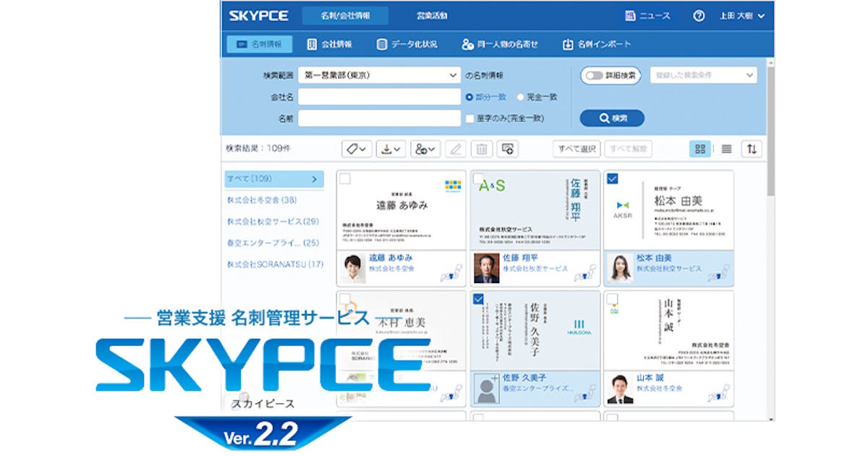Open the 遠藤 あゆみ business card image
The image size is (868, 456).
[x=401, y=210]
